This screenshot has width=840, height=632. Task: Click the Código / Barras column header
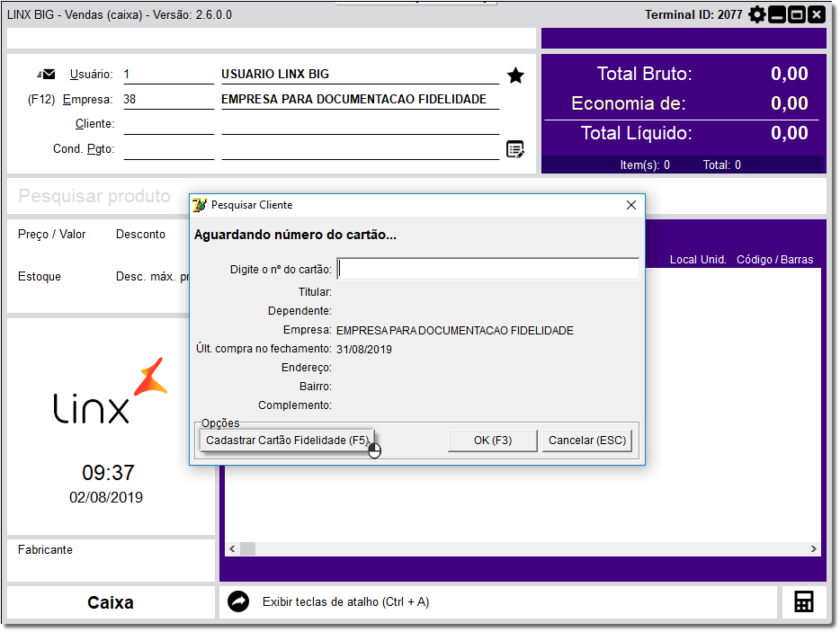tap(774, 260)
